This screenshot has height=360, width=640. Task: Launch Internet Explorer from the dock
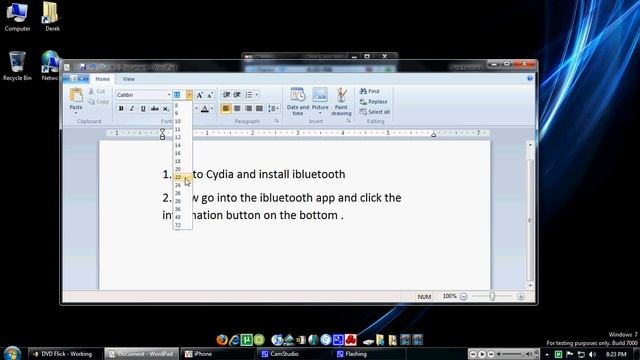click(234, 340)
